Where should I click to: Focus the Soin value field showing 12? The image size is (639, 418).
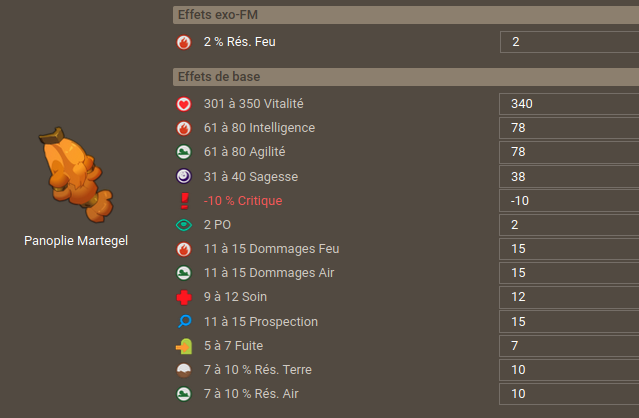pos(569,297)
